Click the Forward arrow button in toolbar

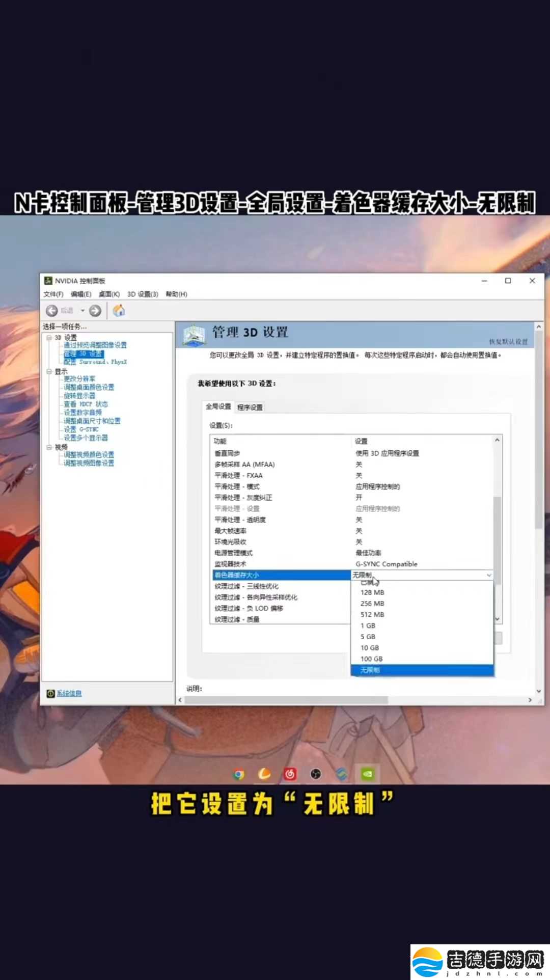click(95, 311)
